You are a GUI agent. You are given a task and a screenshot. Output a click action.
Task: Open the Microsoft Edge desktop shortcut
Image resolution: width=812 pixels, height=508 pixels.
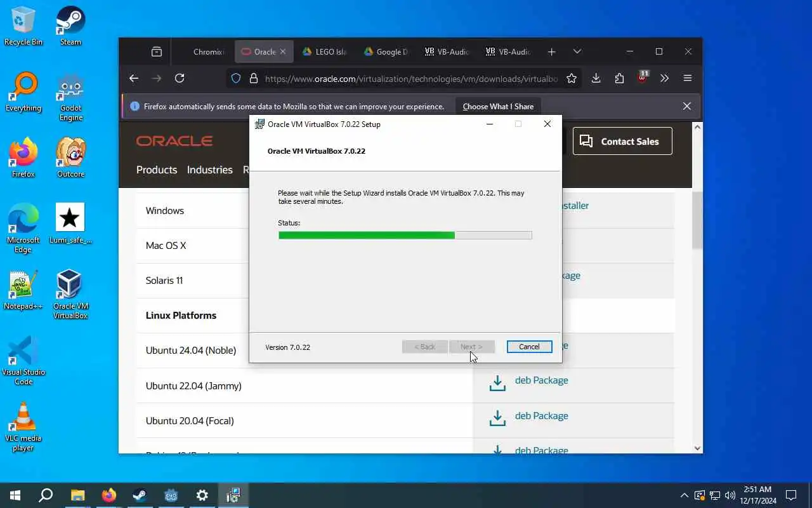pos(23,229)
